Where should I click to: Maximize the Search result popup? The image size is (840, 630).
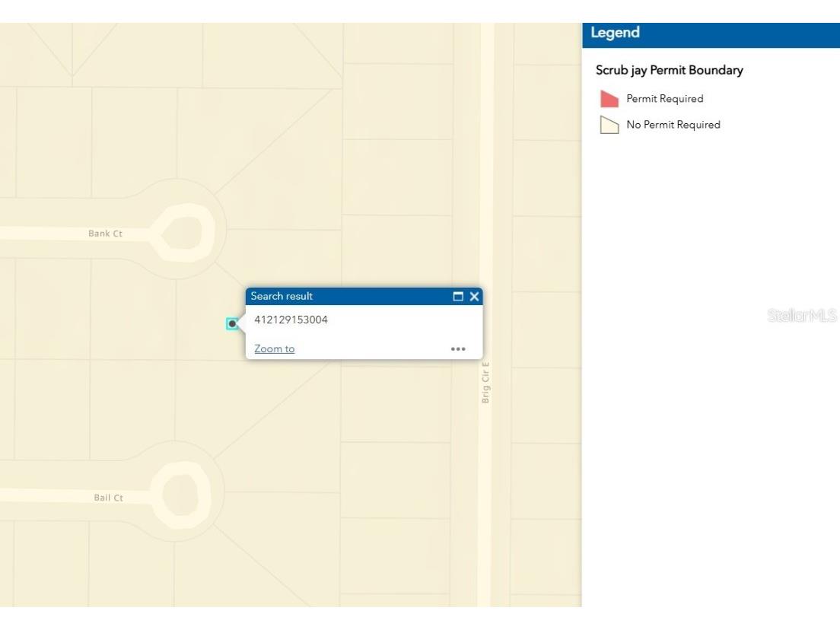click(x=458, y=297)
